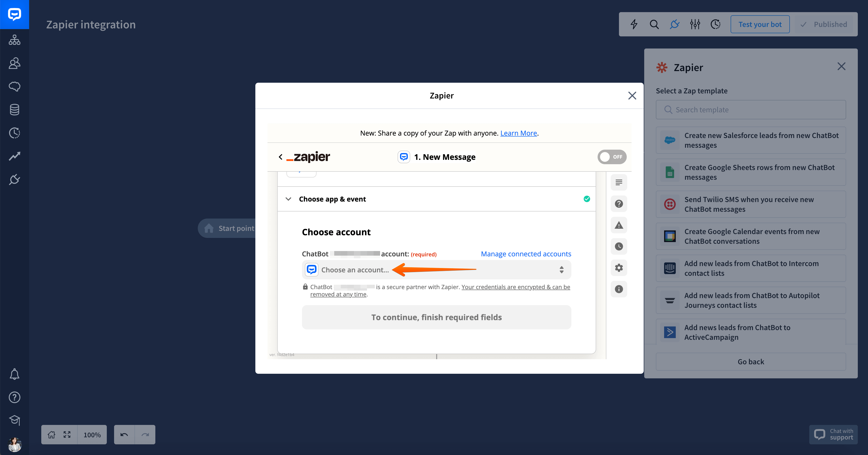The height and width of the screenshot is (455, 868).
Task: Click the Search template field
Action: pos(751,109)
